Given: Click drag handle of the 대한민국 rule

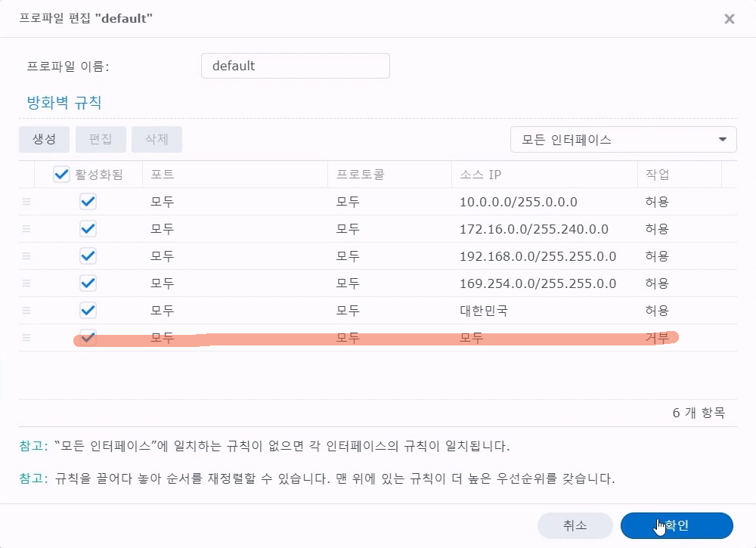Looking at the screenshot, I should [26, 311].
